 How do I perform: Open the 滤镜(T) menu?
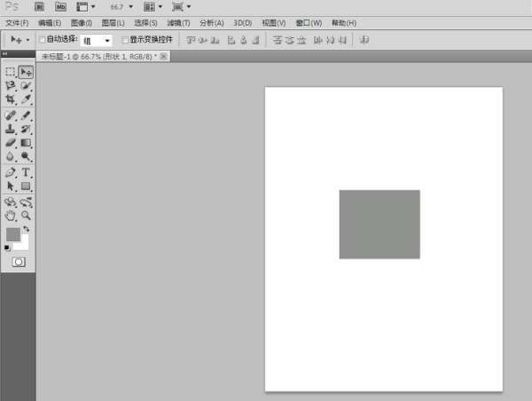(x=178, y=22)
